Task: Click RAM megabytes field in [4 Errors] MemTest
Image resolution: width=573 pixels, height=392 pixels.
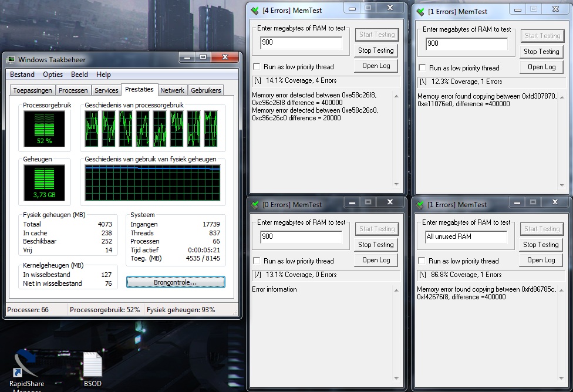Action: [x=301, y=42]
